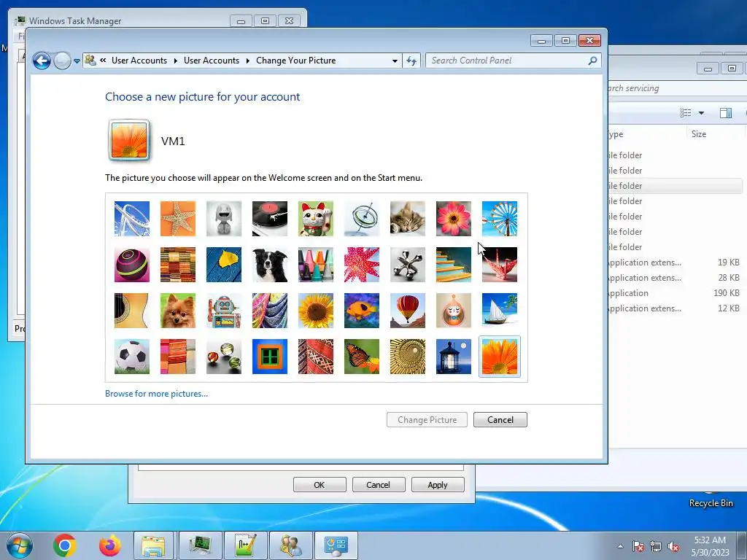Choose the pink and orange fabric picture
This screenshot has height=560, width=747.
178,357
